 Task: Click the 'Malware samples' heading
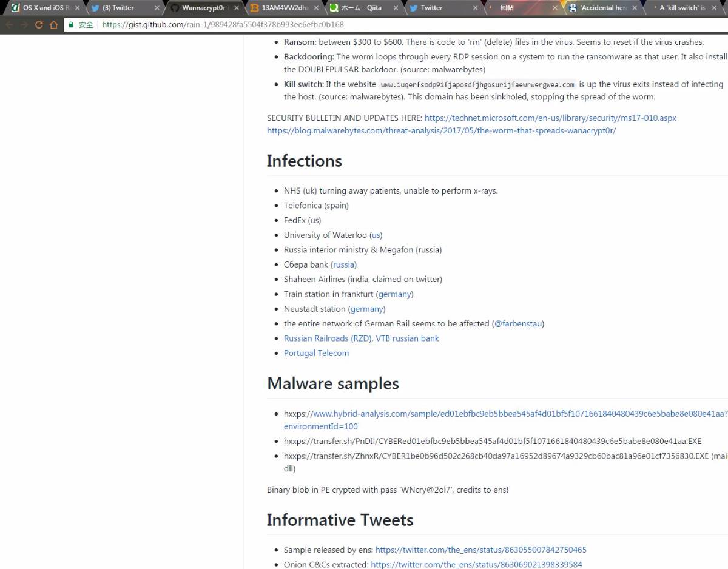(x=332, y=383)
